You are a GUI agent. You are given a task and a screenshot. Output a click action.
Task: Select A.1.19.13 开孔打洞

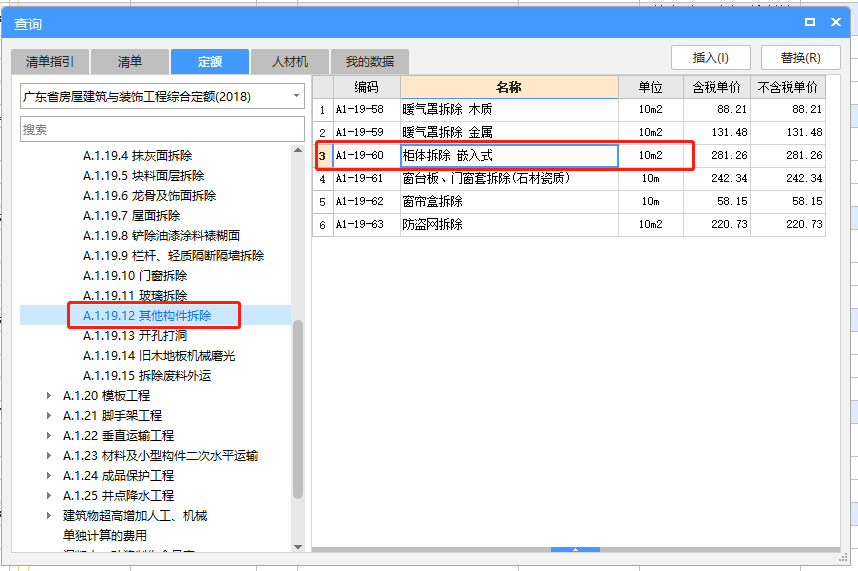point(135,335)
